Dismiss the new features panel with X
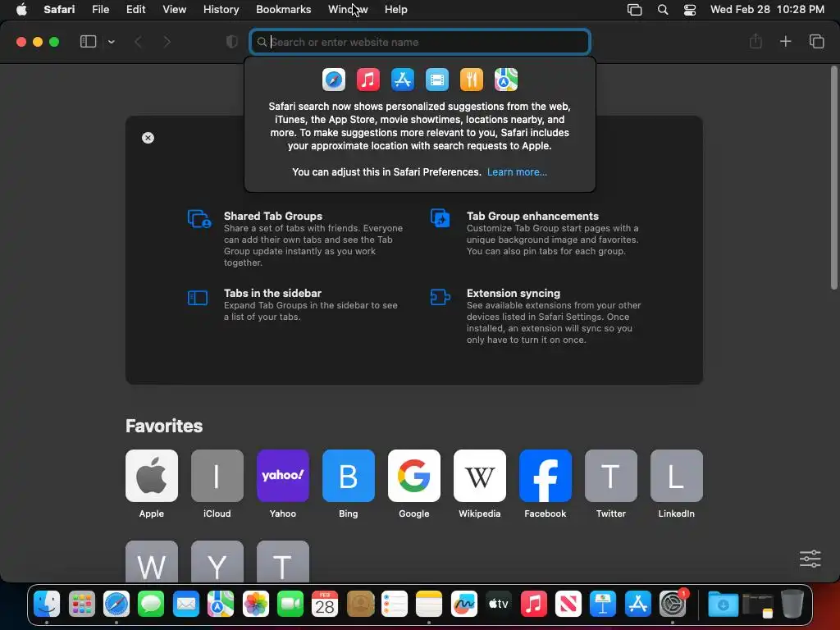840x630 pixels. pos(148,138)
